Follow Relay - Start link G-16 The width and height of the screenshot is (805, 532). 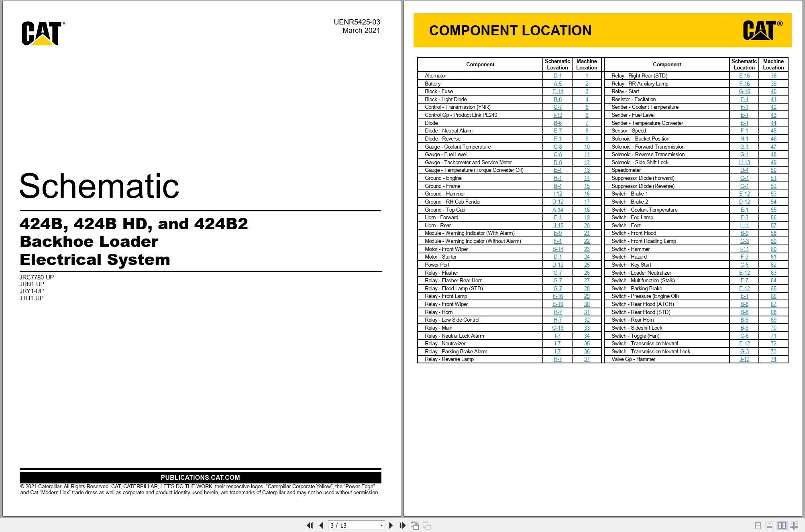[744, 92]
